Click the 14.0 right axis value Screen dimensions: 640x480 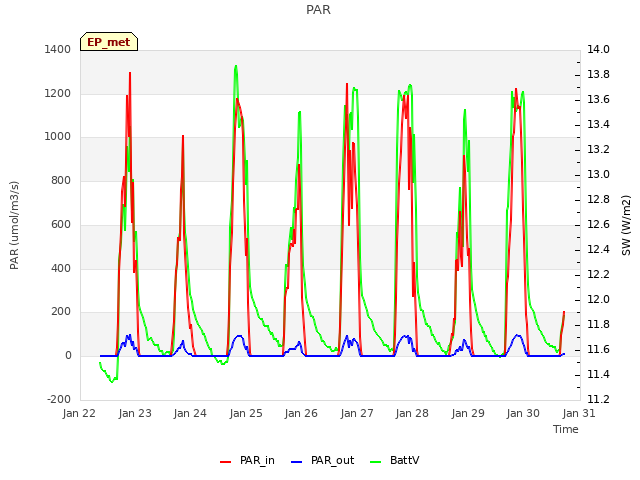pos(598,49)
